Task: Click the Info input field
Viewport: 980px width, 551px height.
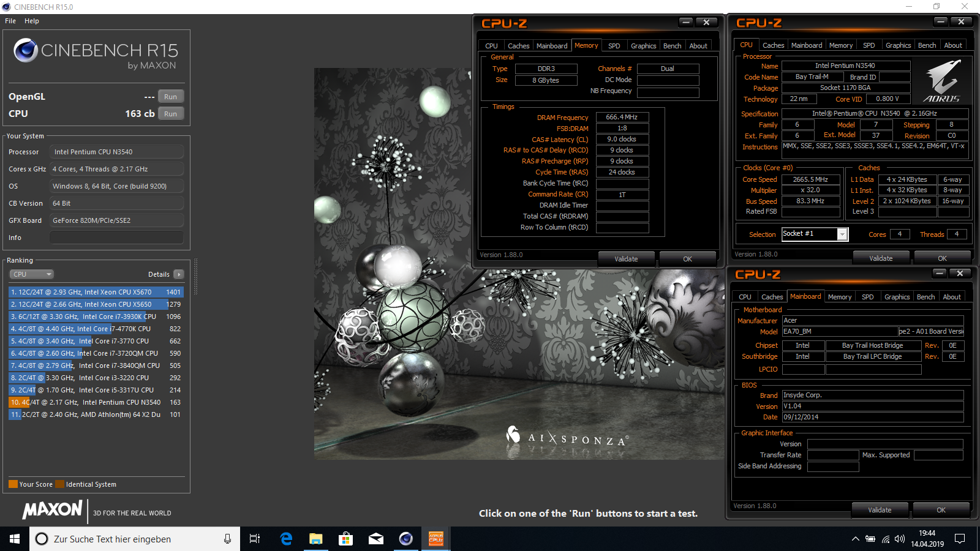Action: click(116, 238)
